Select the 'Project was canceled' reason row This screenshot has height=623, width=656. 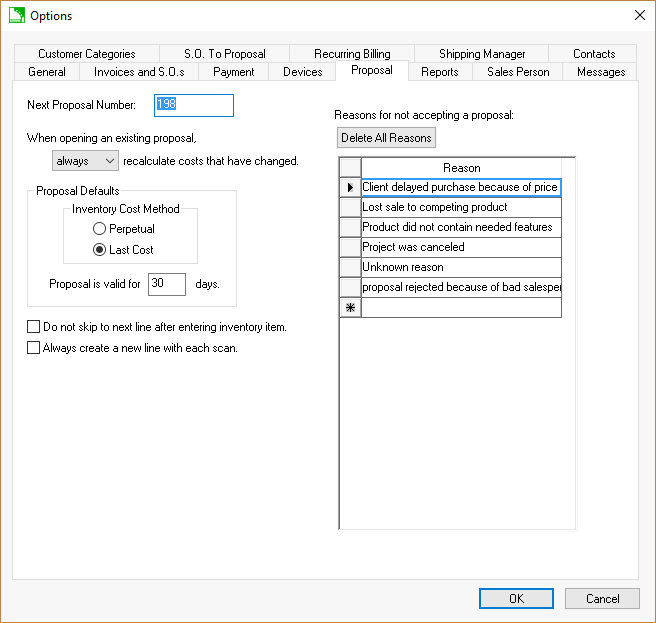click(x=461, y=247)
